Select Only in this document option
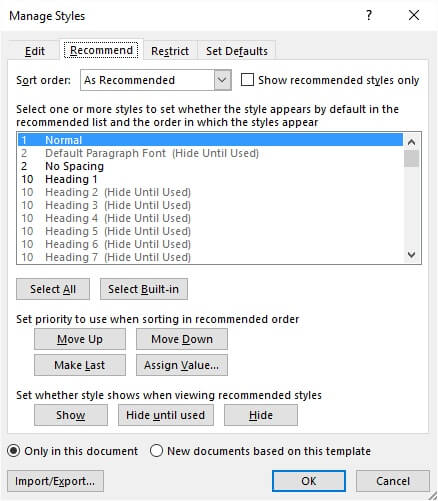Screen dimensions: 438x501 [14, 451]
